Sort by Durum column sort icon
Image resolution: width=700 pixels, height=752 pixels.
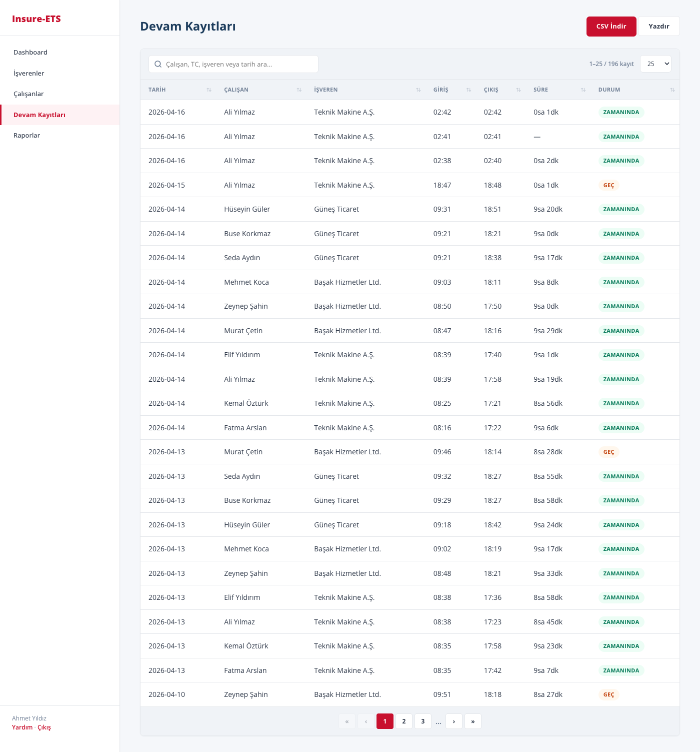tap(672, 90)
